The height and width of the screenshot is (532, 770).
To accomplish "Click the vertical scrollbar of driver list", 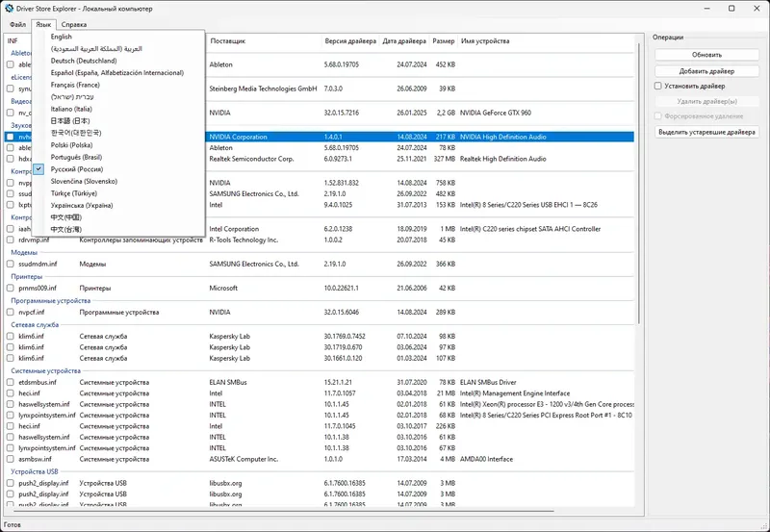I will pos(639,184).
